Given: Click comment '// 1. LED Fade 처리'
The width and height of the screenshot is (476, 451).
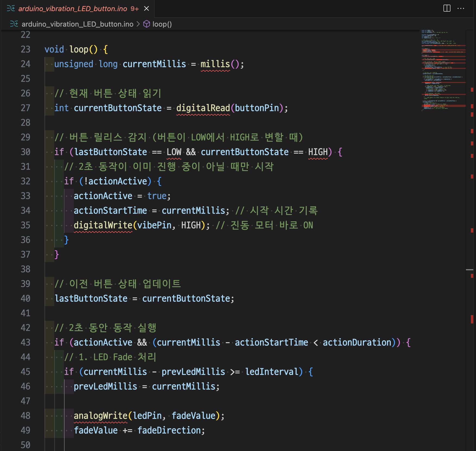Looking at the screenshot, I should [110, 357].
